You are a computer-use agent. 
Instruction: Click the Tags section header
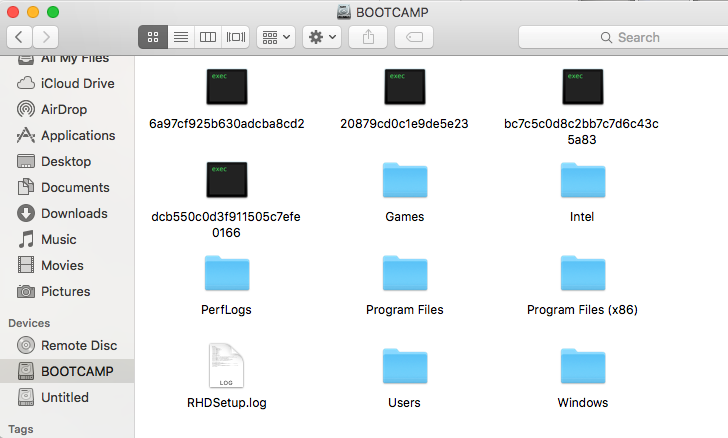click(x=20, y=429)
